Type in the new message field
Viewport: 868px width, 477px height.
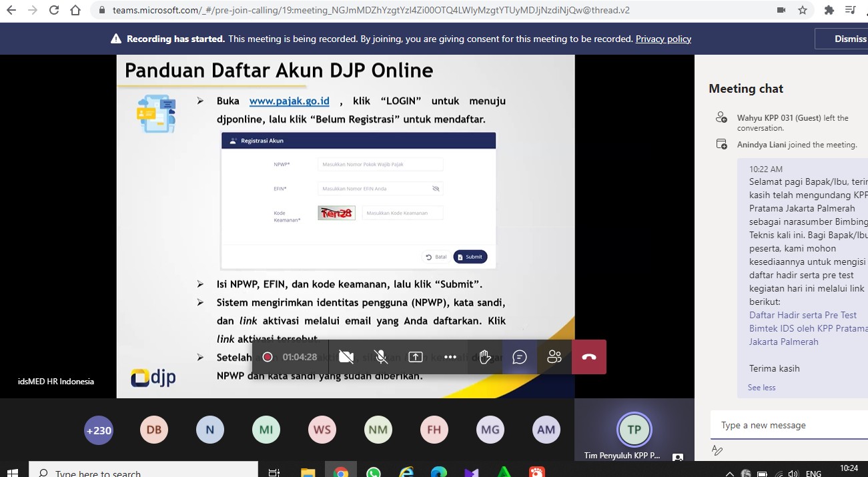click(x=787, y=425)
